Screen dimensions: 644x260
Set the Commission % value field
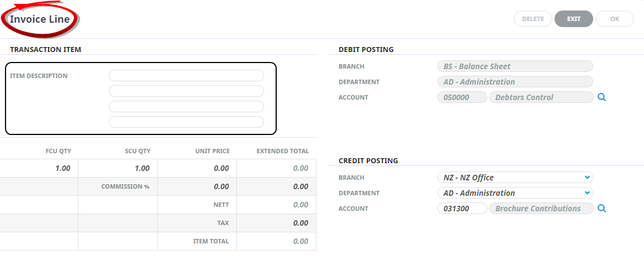(197, 186)
